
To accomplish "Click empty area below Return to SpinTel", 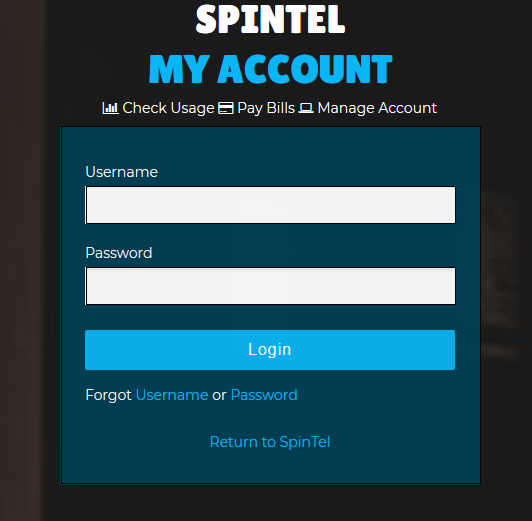I will pyautogui.click(x=270, y=467).
